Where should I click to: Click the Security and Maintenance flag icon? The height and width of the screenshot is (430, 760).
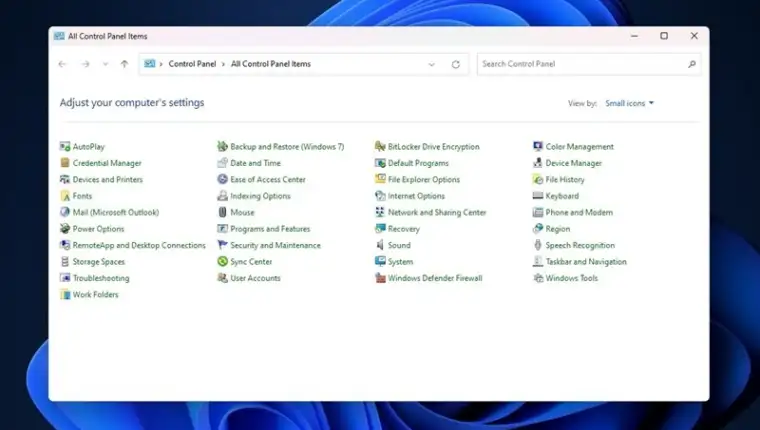(x=222, y=245)
